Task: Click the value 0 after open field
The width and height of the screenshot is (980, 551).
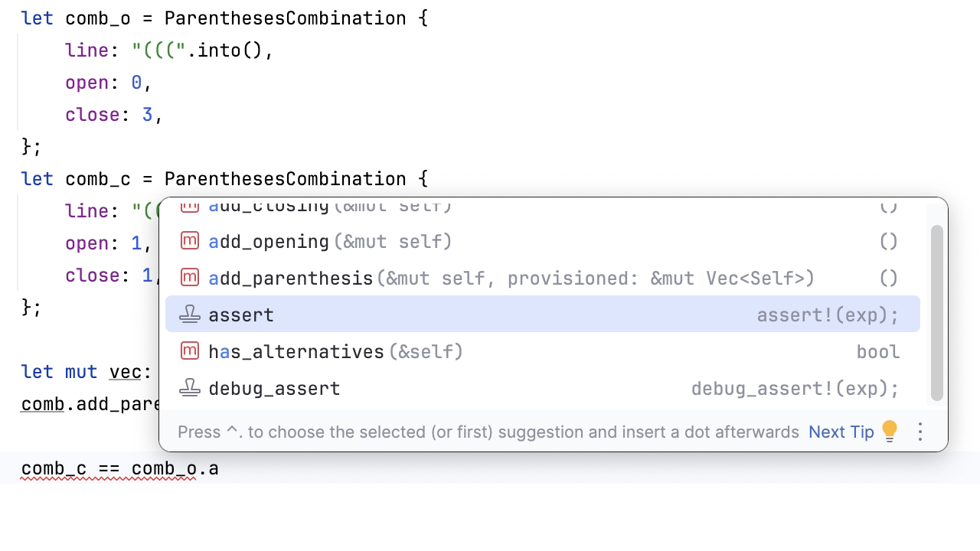Action: (x=136, y=82)
